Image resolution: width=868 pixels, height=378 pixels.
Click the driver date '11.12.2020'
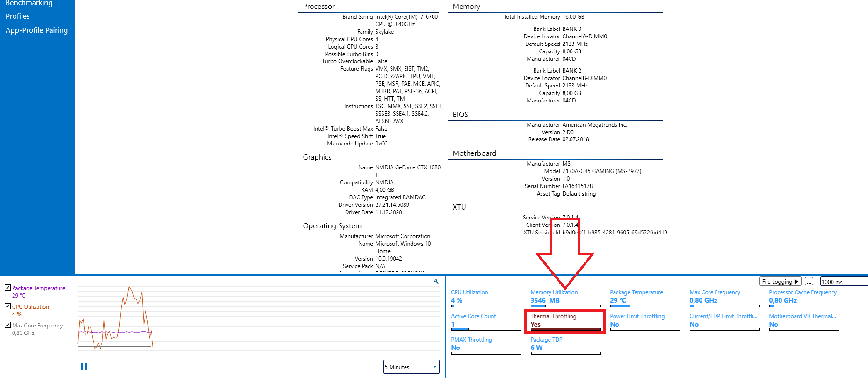(389, 212)
